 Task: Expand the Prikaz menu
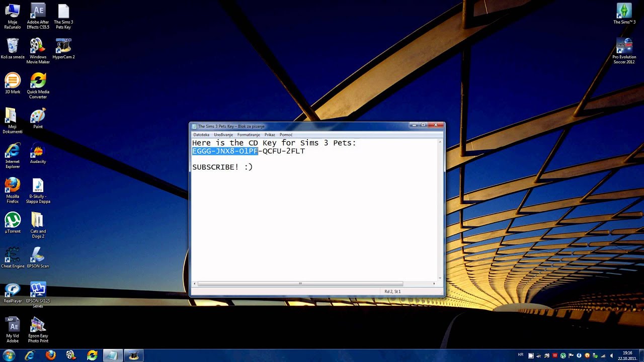[x=270, y=135]
